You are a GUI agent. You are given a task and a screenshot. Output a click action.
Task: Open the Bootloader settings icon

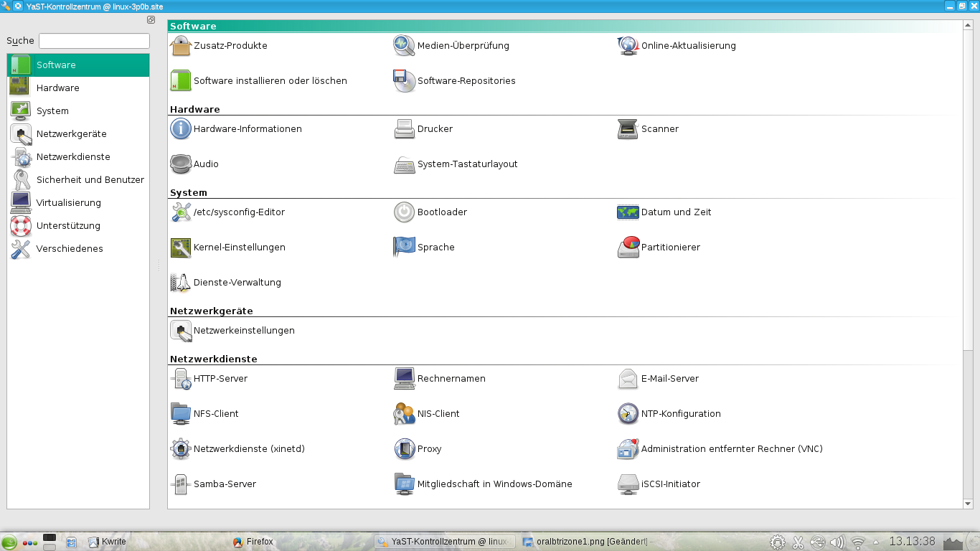click(x=405, y=212)
